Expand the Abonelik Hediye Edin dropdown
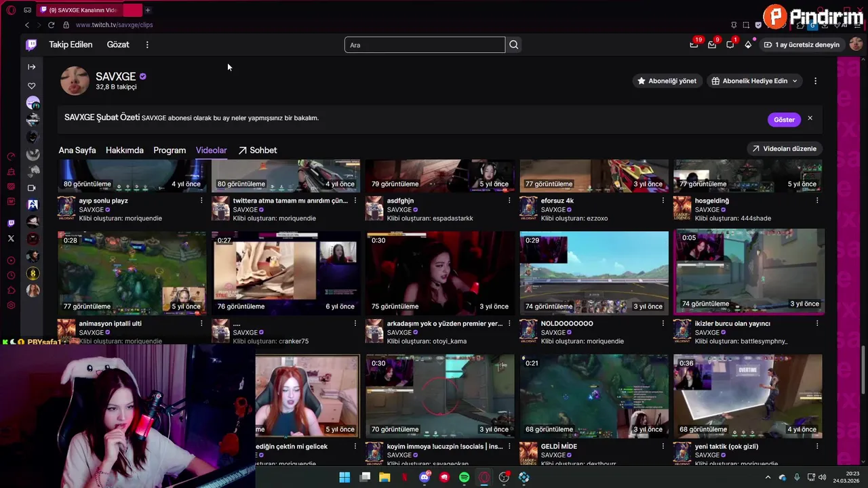The height and width of the screenshot is (488, 868). [795, 81]
